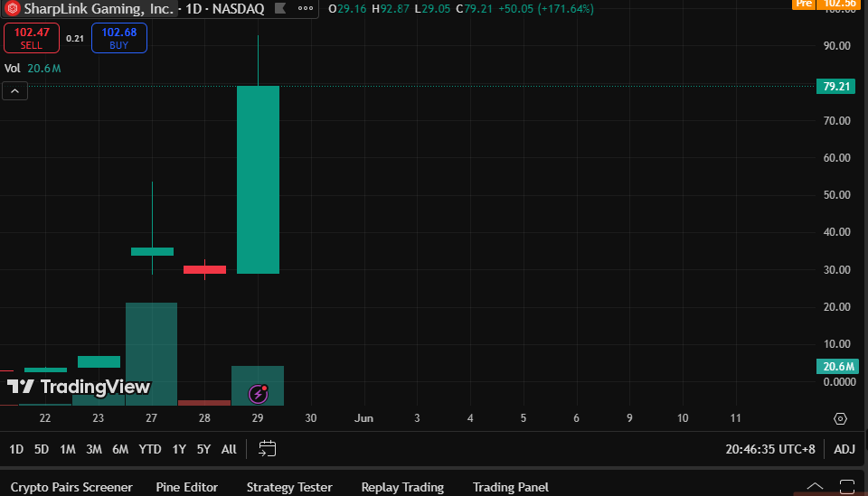Select the All time range

point(229,449)
